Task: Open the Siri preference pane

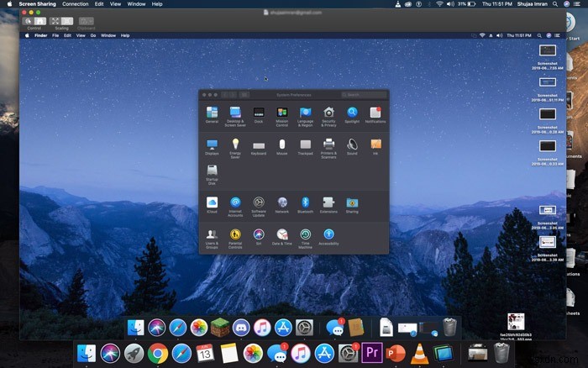Action: click(259, 237)
